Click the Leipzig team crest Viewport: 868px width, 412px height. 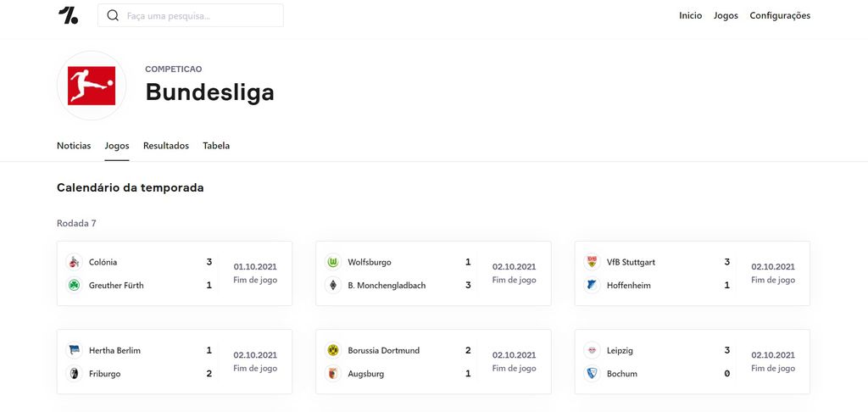tap(592, 350)
